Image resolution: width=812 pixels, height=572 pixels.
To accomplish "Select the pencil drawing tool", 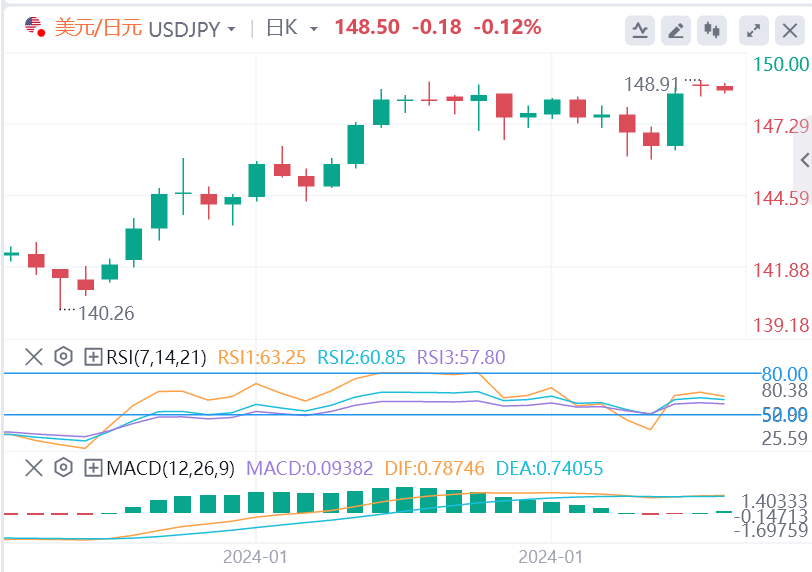I will [x=677, y=29].
